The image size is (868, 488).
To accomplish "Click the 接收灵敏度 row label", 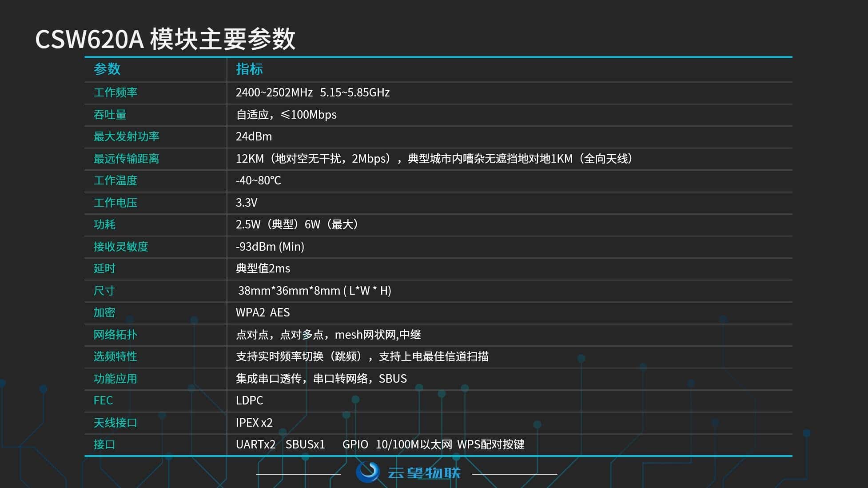I will coord(121,247).
